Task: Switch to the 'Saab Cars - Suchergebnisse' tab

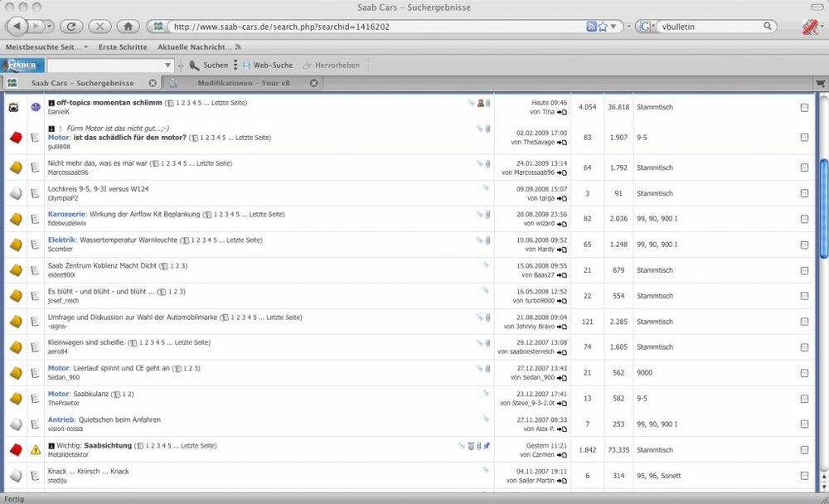Action: (x=82, y=83)
